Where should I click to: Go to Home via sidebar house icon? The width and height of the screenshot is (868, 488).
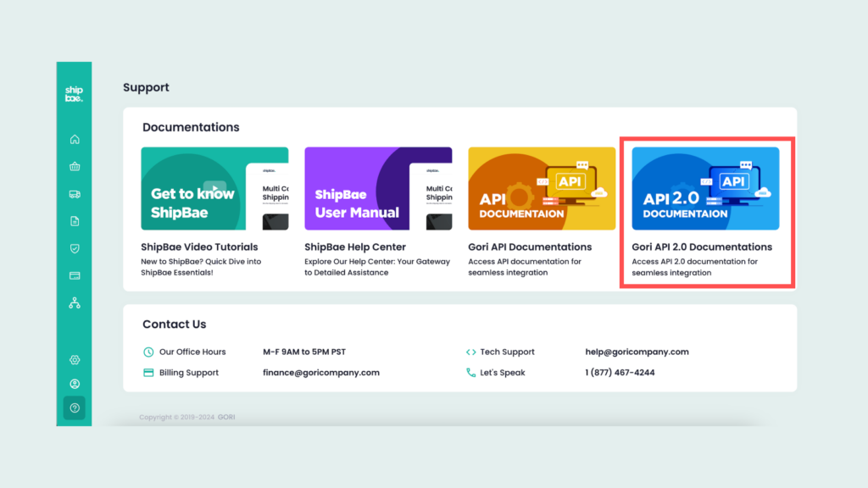[75, 140]
